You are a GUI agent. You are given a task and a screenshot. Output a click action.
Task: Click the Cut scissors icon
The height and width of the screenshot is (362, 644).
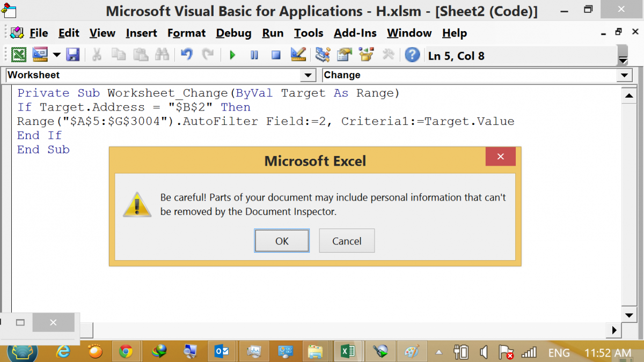coord(97,54)
